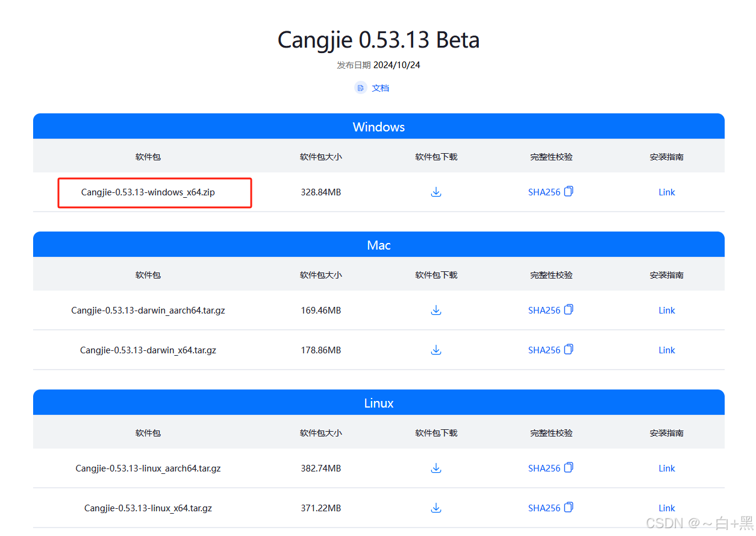
Task: Click the Cangjie 0.53.13 Beta title
Action: point(379,40)
